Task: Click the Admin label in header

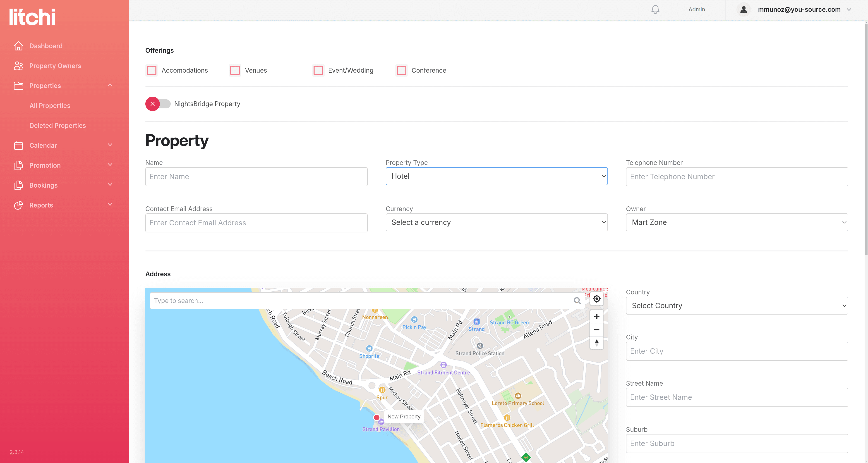Action: pos(696,9)
